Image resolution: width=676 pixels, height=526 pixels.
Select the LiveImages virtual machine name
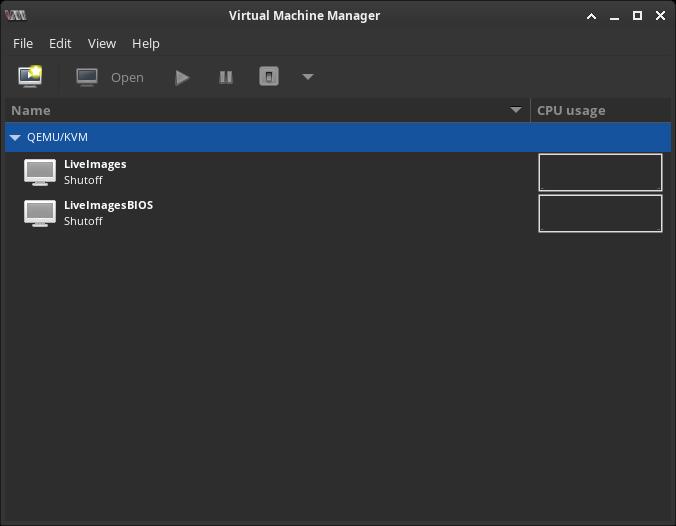pyautogui.click(x=95, y=164)
